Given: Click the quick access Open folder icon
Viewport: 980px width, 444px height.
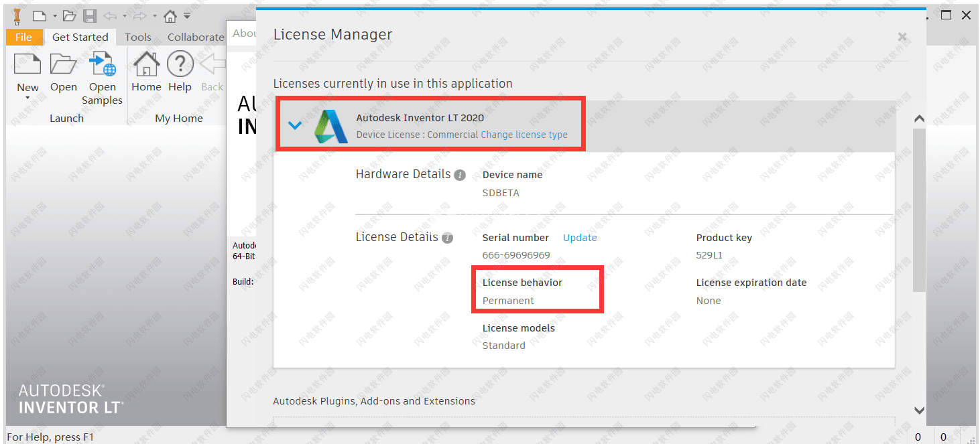Looking at the screenshot, I should click(69, 15).
